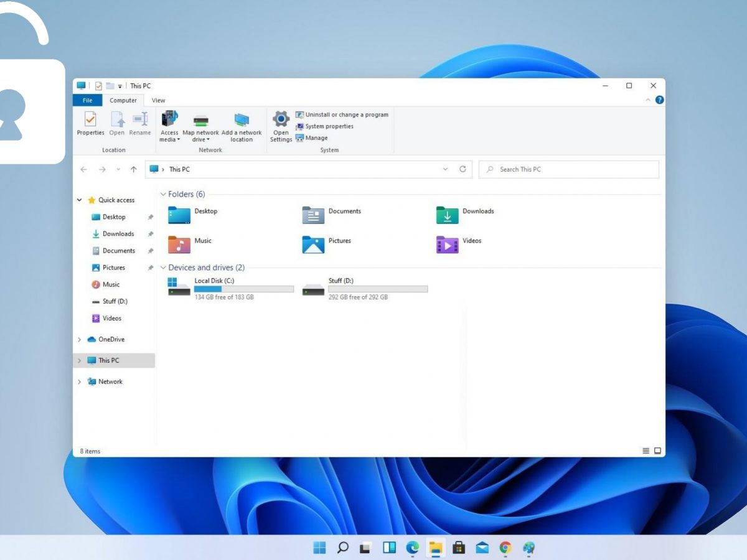Open the Windows Start button
This screenshot has width=747, height=560.
pos(319,548)
